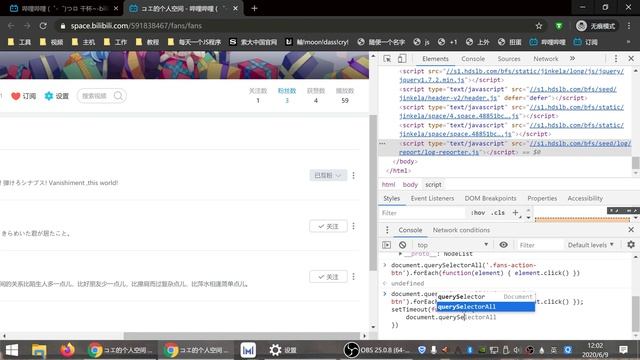This screenshot has height=360, width=640.
Task: Open the notification center icon
Action: point(623,350)
